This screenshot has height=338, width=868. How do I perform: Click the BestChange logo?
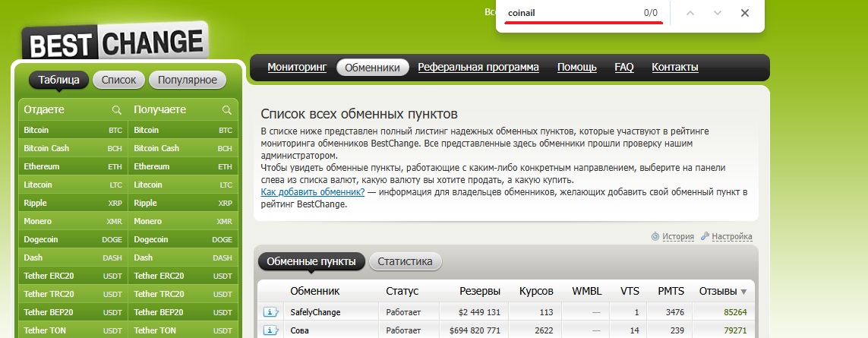click(x=115, y=42)
